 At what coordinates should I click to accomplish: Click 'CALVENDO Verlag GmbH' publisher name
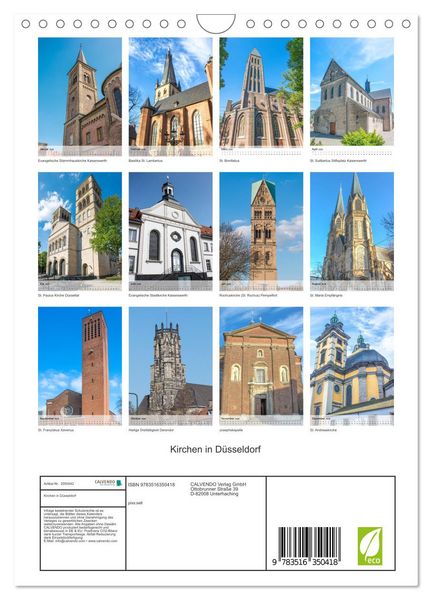[x=218, y=484]
